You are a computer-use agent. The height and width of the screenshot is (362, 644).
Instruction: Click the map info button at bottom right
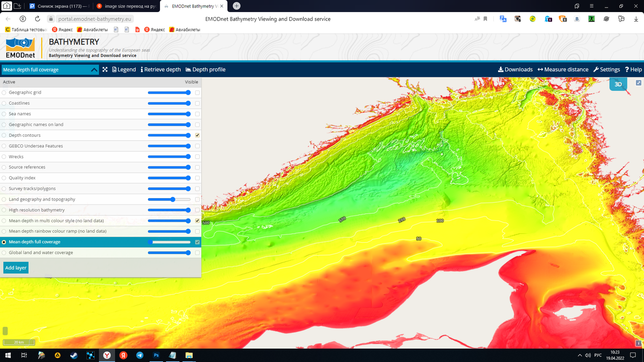pyautogui.click(x=638, y=343)
